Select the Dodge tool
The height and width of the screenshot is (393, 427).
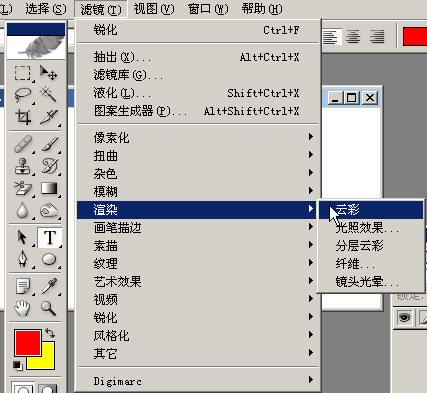point(49,211)
